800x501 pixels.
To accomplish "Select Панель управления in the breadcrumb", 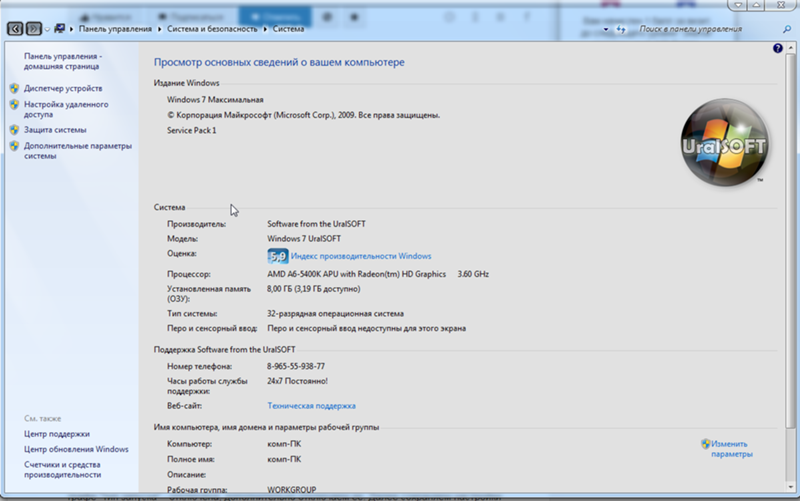I will pos(115,29).
